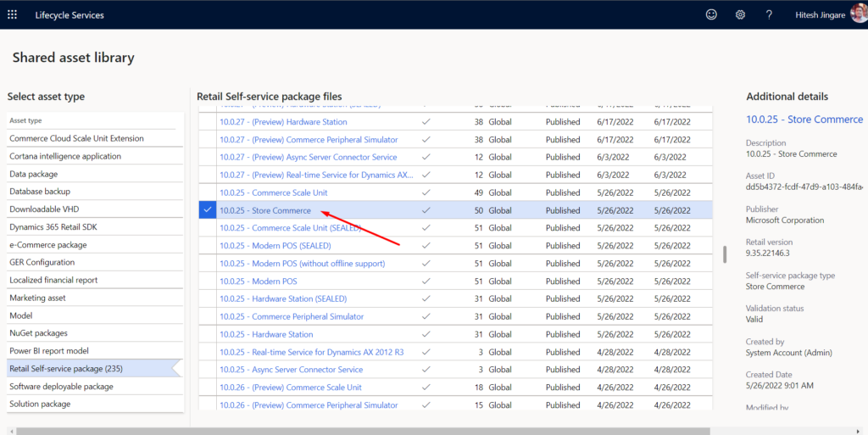Viewport: 868px width, 435px height.
Task: Select GER Configuration asset type
Action: click(95, 262)
